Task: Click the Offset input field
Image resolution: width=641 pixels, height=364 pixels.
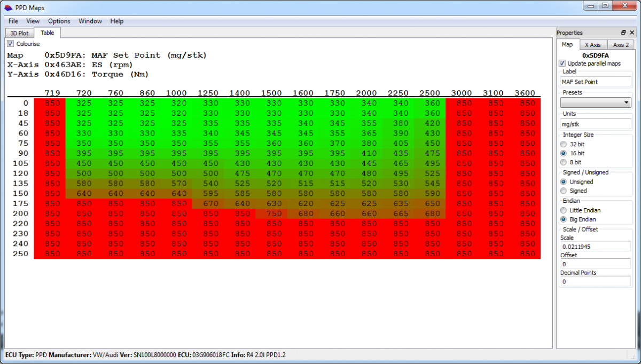Action: coord(596,264)
